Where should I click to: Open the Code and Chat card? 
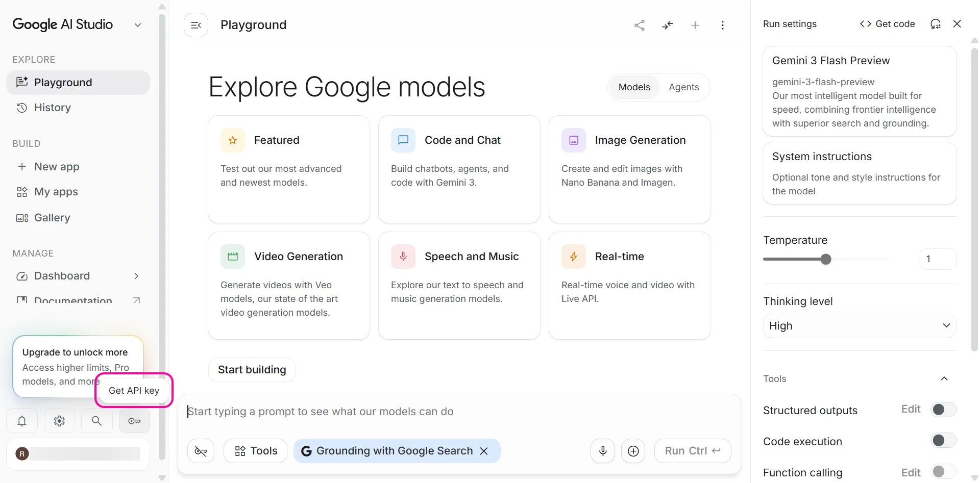(459, 169)
